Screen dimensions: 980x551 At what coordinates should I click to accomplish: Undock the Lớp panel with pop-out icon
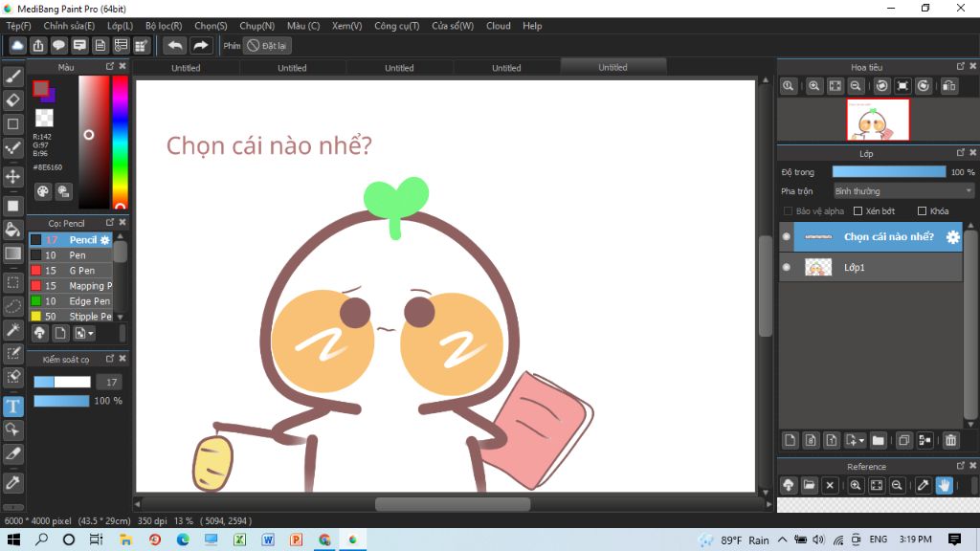[x=961, y=152]
